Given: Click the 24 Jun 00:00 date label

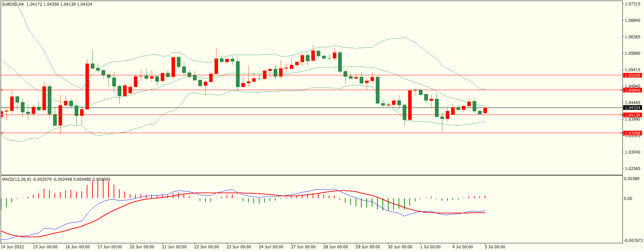Looking at the screenshot, I should (x=271, y=247).
